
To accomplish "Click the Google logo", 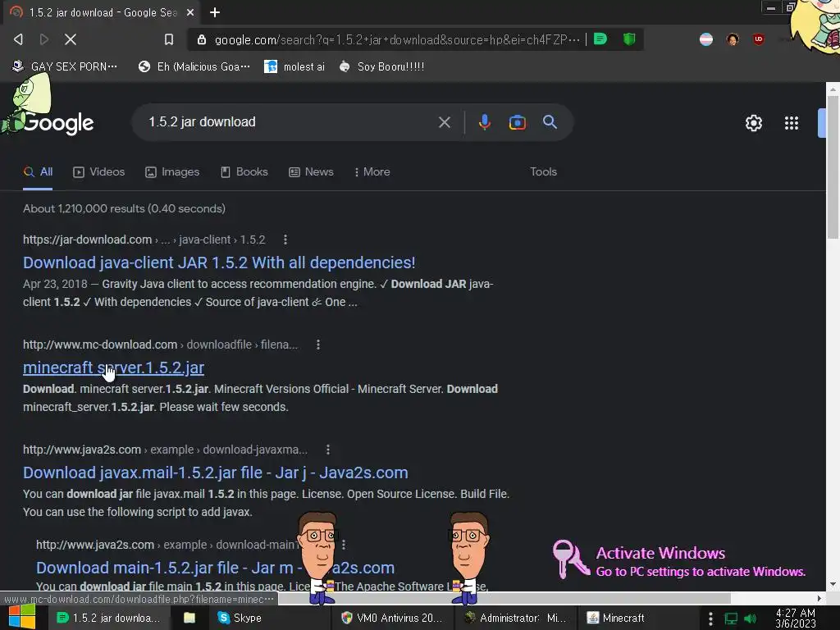I will point(58,123).
